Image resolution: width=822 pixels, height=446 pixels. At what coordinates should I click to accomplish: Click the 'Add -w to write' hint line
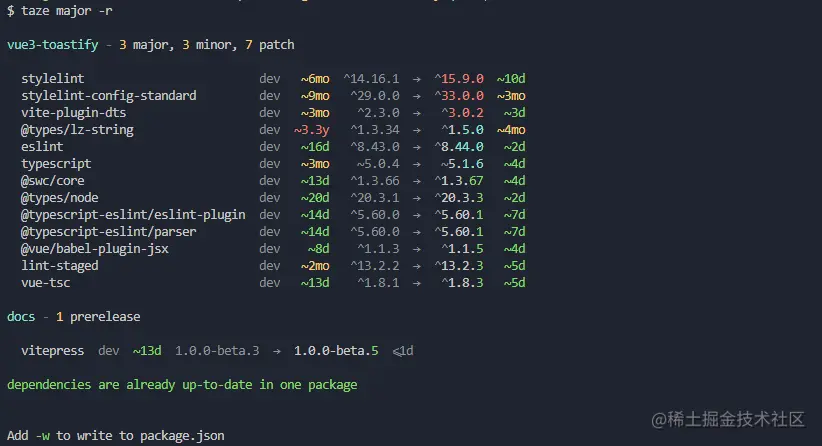(115, 435)
